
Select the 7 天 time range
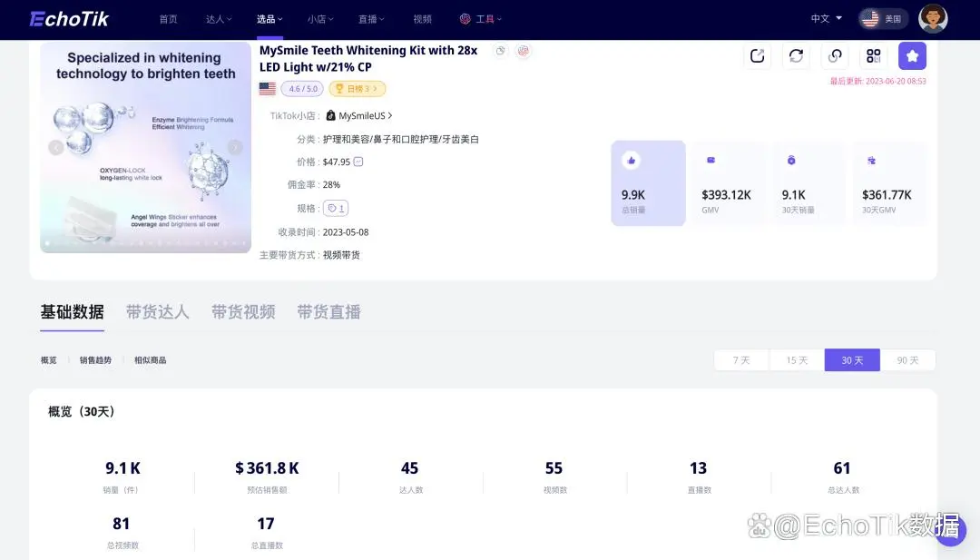741,360
